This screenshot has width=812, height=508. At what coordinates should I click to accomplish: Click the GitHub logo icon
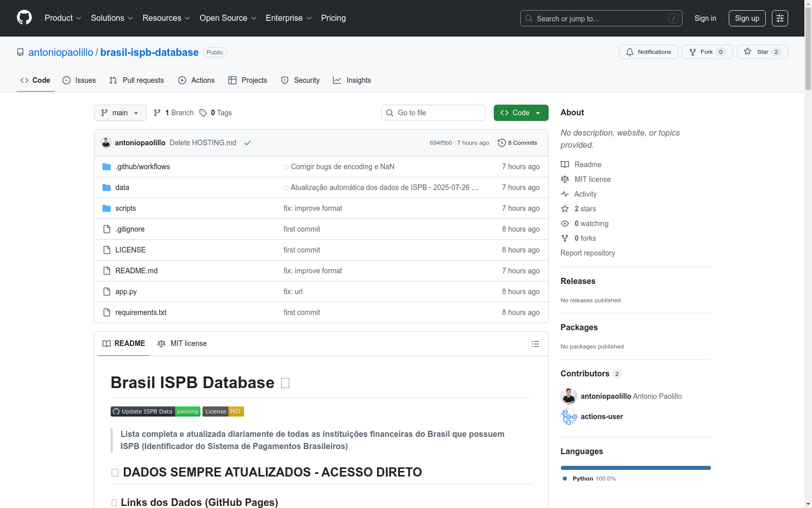[24, 18]
